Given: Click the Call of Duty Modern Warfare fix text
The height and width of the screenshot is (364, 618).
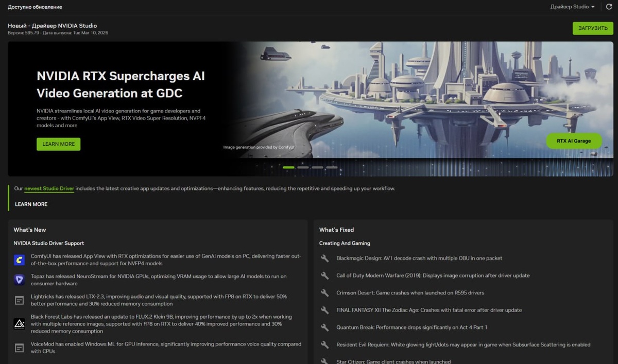Looking at the screenshot, I should click(x=433, y=275).
